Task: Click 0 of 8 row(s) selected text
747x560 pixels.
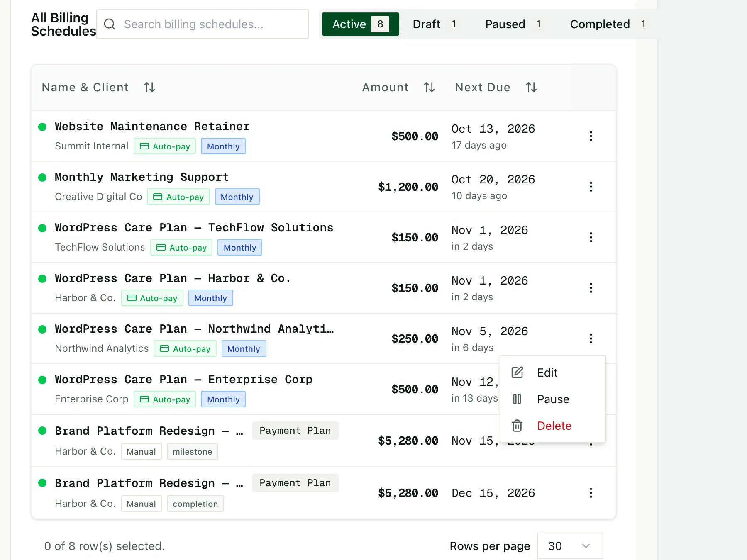Action: [105, 546]
